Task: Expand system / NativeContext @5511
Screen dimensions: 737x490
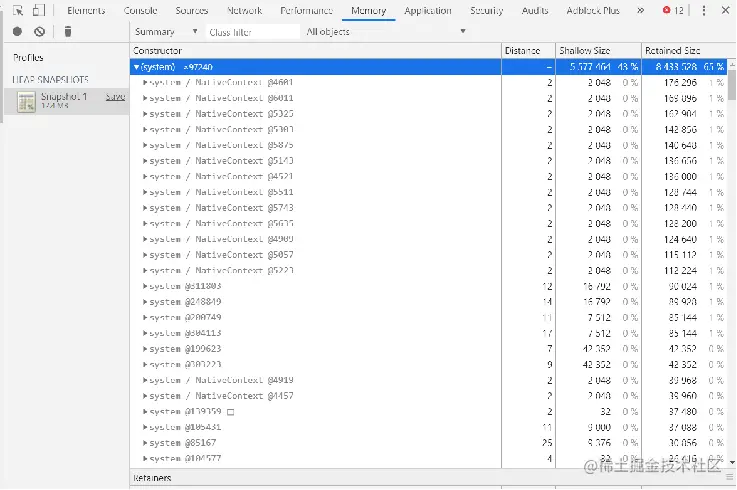Action: coord(145,192)
